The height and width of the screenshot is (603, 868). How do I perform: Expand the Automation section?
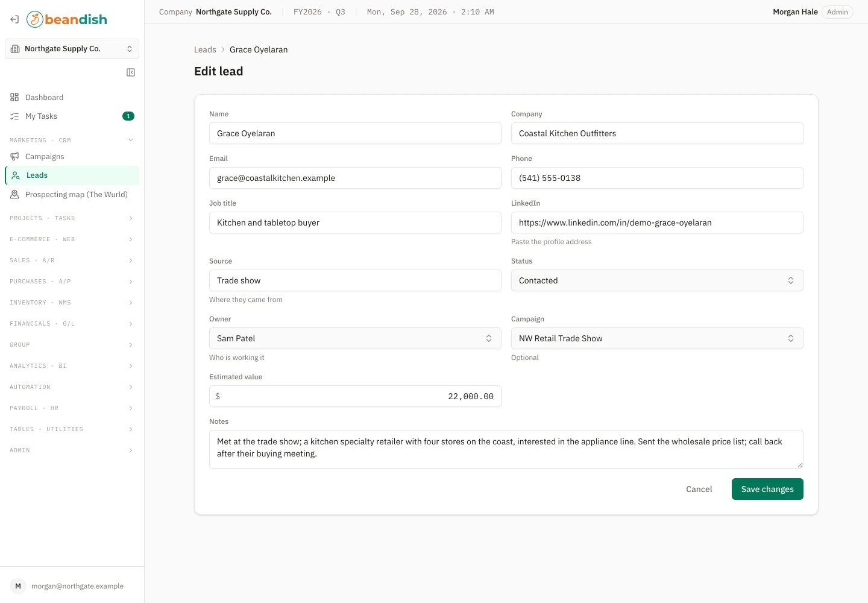click(72, 387)
